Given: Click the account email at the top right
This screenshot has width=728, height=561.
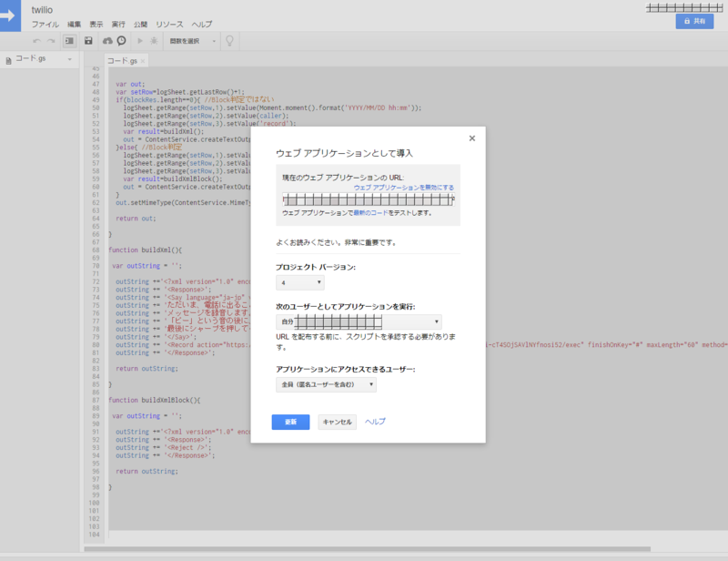Looking at the screenshot, I should coord(684,7).
